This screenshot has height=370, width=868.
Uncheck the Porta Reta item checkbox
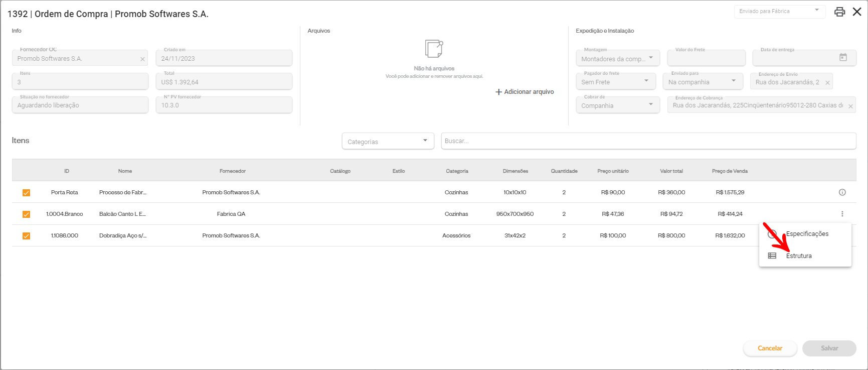[x=26, y=193]
